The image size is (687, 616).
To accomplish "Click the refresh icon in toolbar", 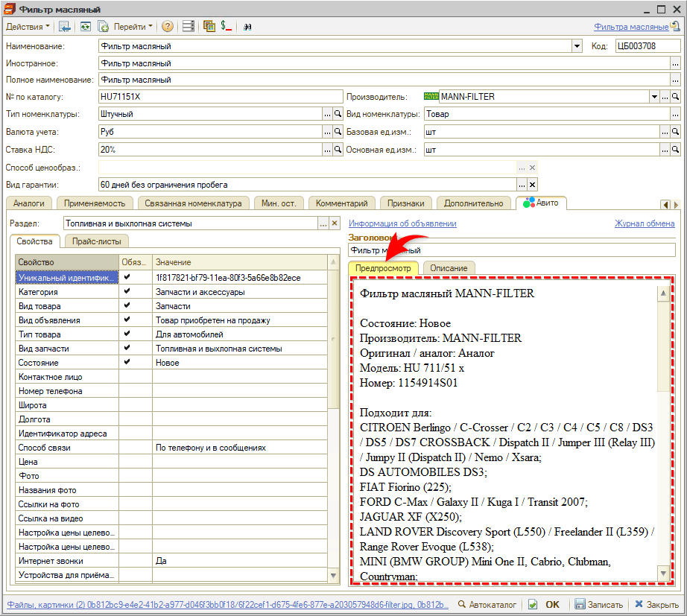I will pos(86,26).
